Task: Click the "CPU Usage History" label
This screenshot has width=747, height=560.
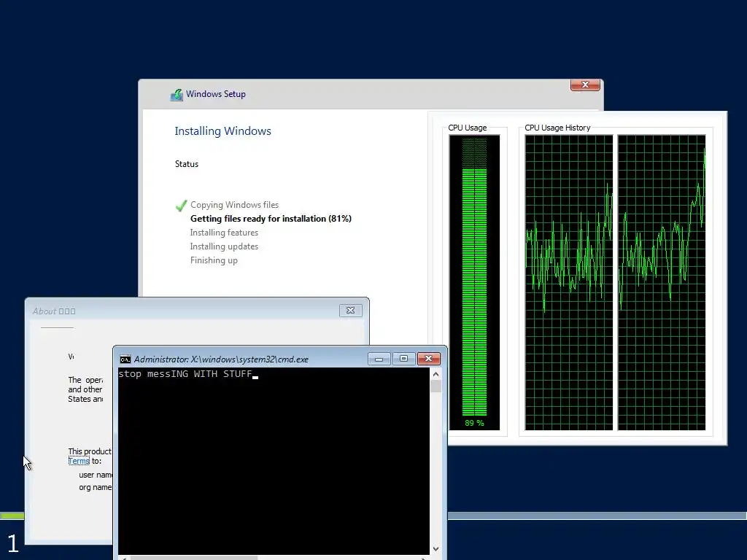Action: pyautogui.click(x=557, y=128)
